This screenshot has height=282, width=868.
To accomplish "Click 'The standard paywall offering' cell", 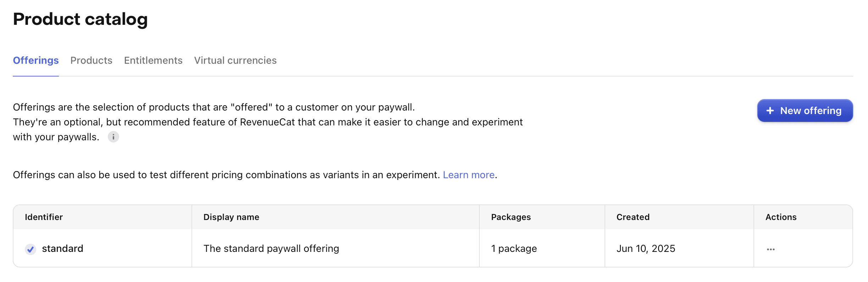I will click(271, 249).
